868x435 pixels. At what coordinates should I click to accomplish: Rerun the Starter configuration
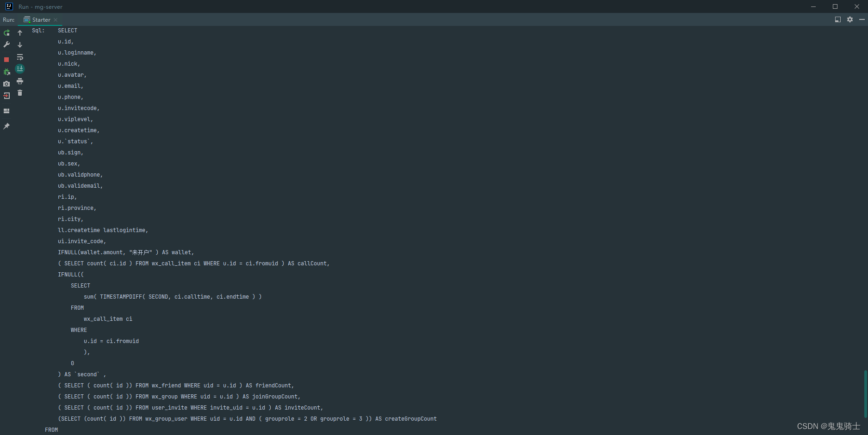pos(6,33)
